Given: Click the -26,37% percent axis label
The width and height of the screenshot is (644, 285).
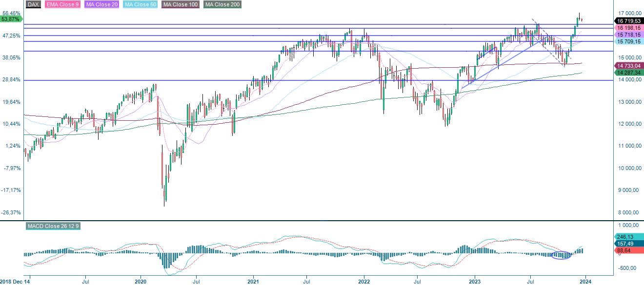Looking at the screenshot, I should 11,212.
